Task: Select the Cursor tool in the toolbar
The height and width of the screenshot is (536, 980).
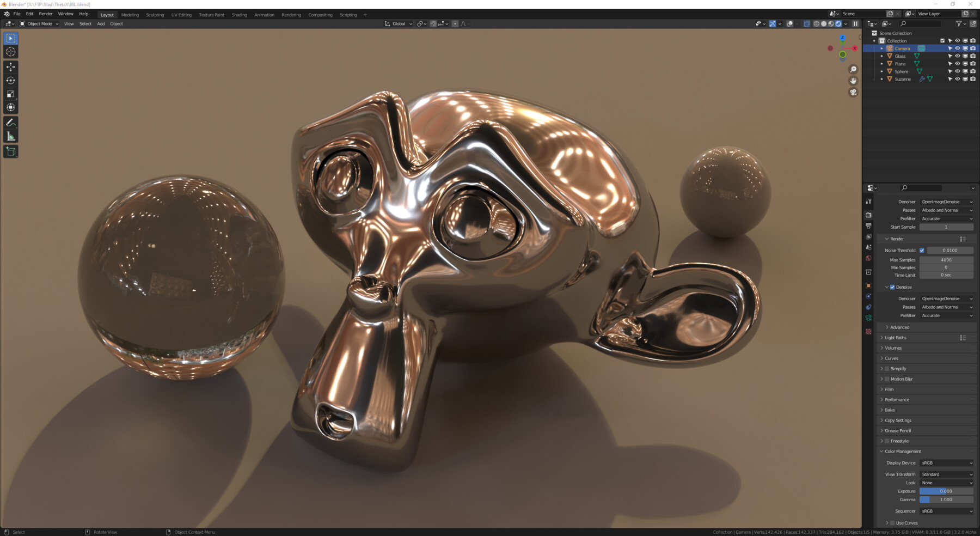Action: pyautogui.click(x=10, y=52)
